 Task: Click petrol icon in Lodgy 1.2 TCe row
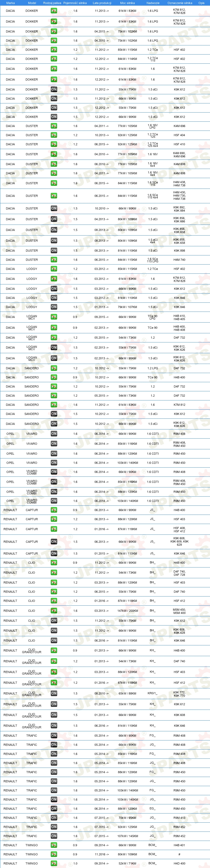coord(54,269)
